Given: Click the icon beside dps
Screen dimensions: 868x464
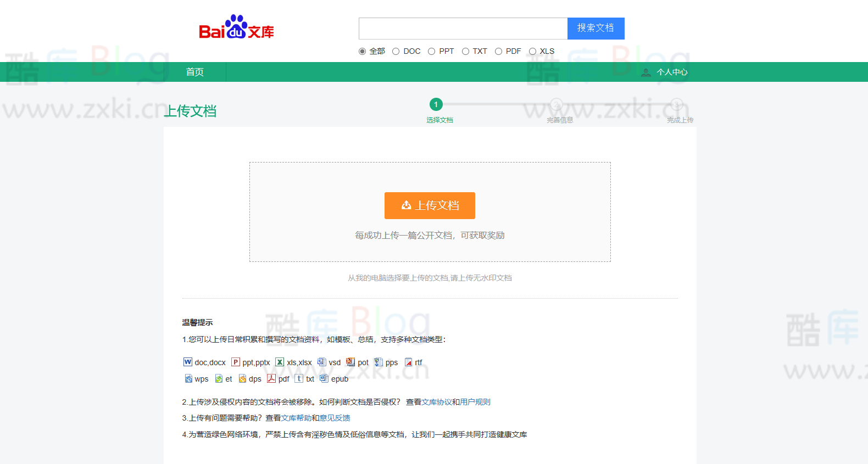Looking at the screenshot, I should click(242, 378).
